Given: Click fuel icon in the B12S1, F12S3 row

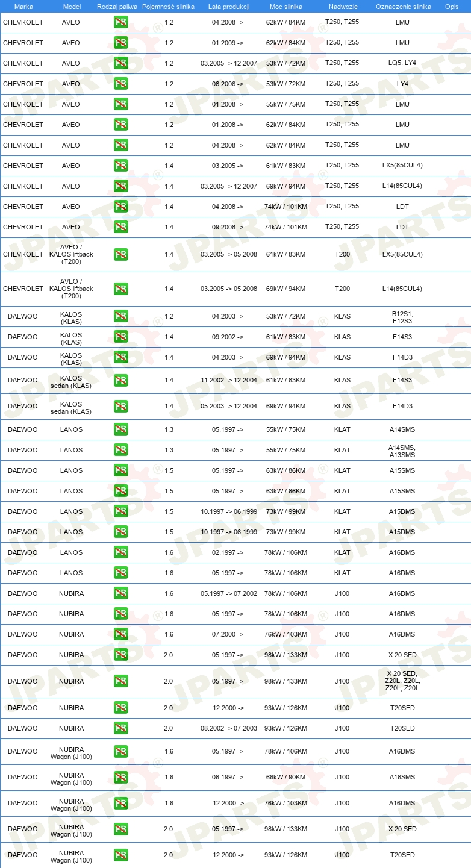Looking at the screenshot, I should pos(120,316).
